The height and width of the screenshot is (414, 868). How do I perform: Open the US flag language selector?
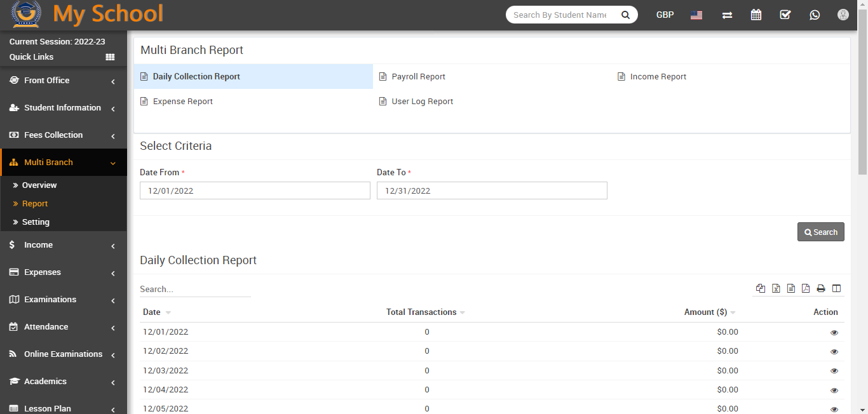696,15
